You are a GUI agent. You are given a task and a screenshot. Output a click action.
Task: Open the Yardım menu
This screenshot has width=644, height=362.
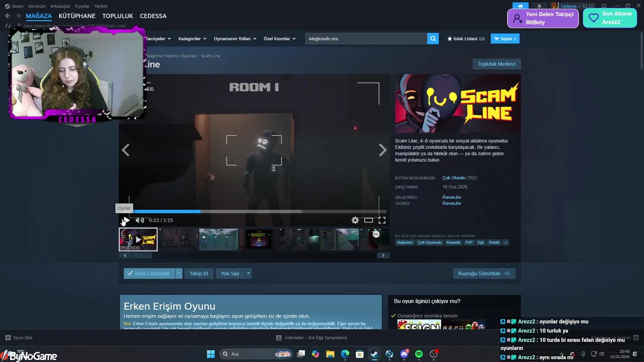tap(101, 6)
